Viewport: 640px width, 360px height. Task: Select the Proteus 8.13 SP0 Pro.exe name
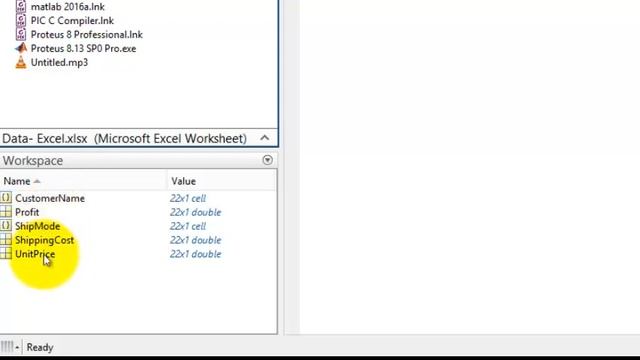[x=83, y=48]
